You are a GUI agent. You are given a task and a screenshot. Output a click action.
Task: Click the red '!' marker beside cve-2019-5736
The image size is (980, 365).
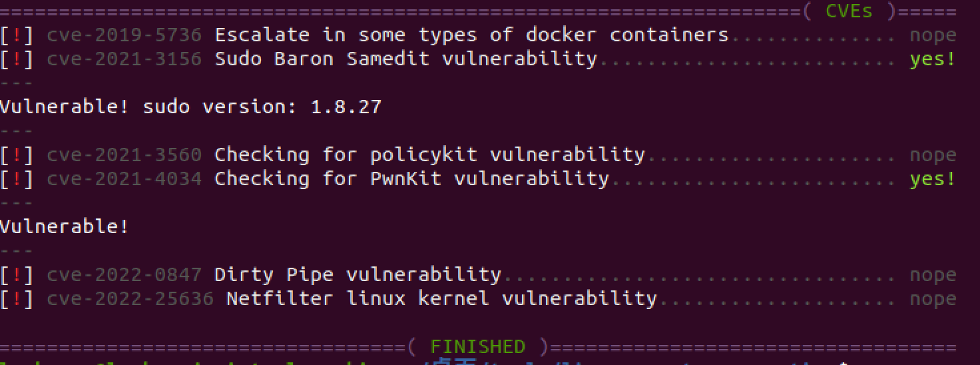click(17, 35)
